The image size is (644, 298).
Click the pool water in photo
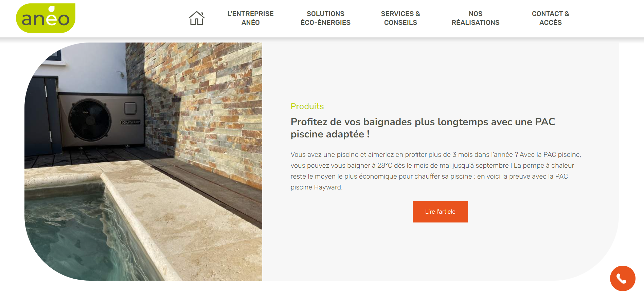(75, 238)
